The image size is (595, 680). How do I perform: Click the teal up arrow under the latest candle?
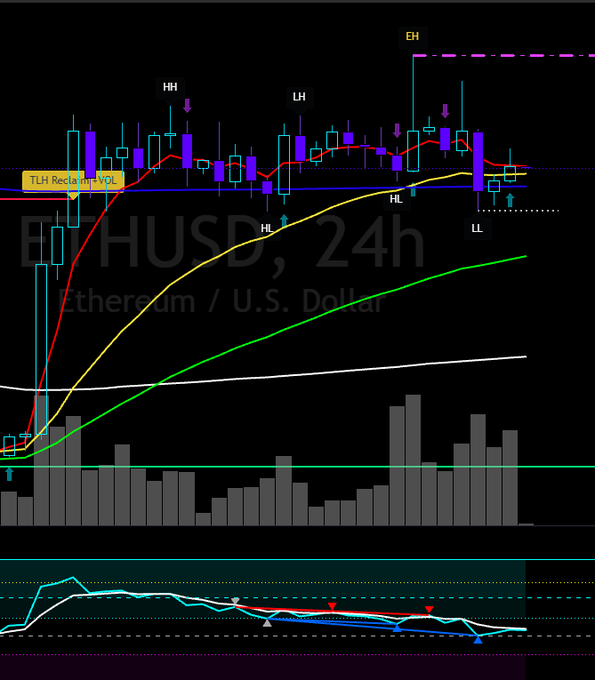510,200
